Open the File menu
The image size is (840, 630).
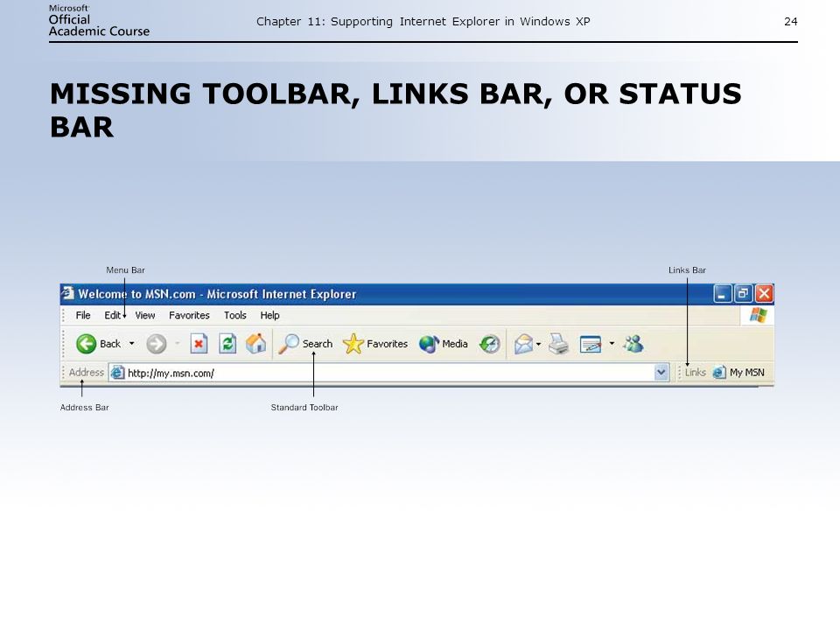(83, 316)
